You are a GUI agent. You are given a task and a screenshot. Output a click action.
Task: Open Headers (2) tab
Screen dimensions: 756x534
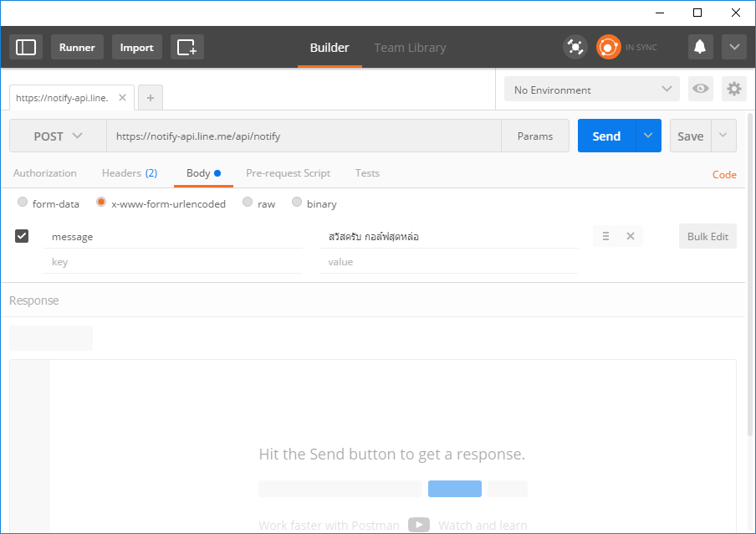pyautogui.click(x=130, y=173)
